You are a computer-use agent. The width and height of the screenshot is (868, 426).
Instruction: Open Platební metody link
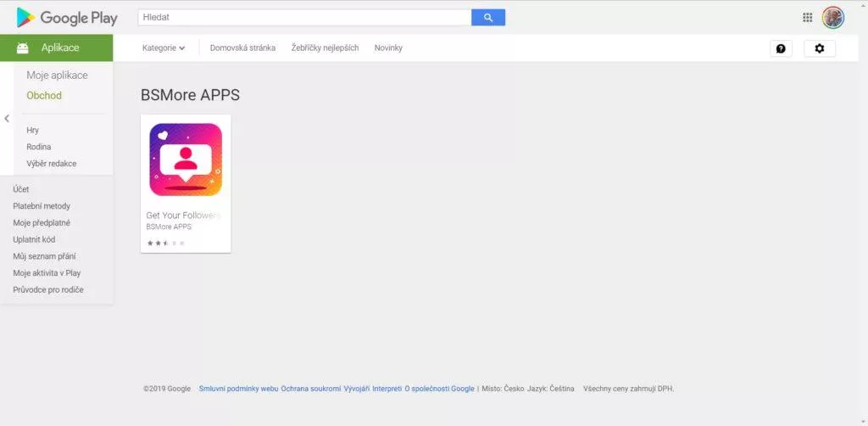[x=42, y=206]
